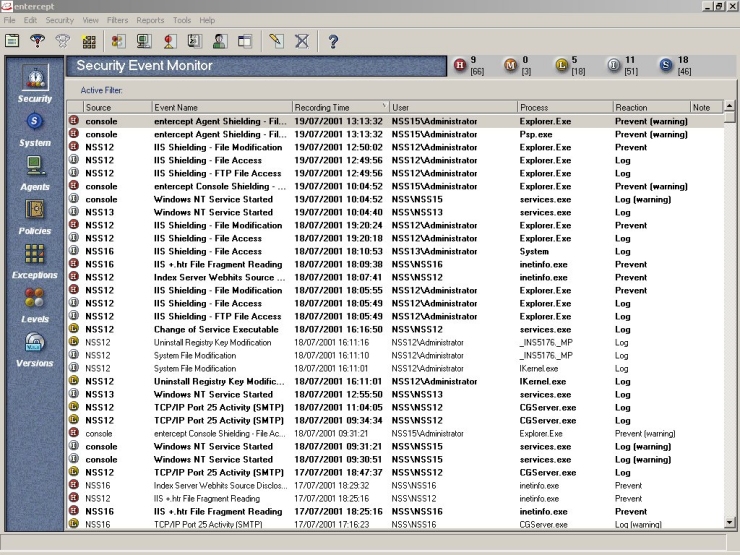The image size is (740, 555).
Task: Click the grey funnel clear-filter toolbar icon
Action: [62, 41]
